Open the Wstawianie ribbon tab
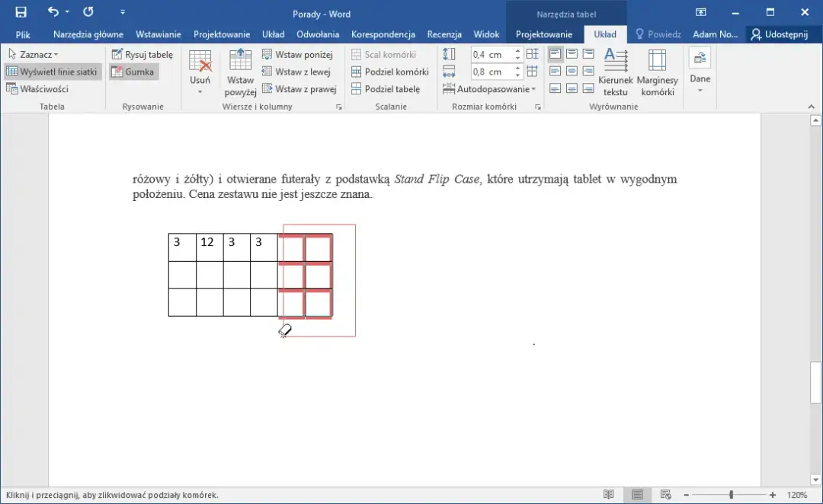Image resolution: width=823 pixels, height=504 pixels. point(158,33)
